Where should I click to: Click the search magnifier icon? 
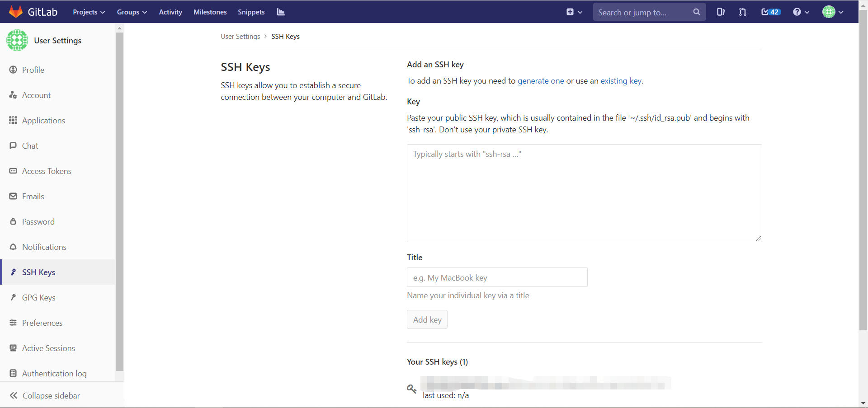696,12
